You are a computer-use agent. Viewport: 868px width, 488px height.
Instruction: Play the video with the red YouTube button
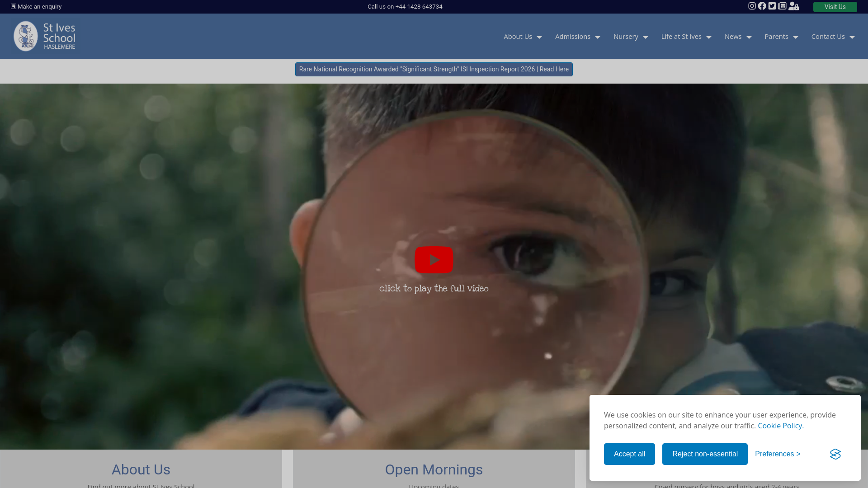click(x=434, y=260)
